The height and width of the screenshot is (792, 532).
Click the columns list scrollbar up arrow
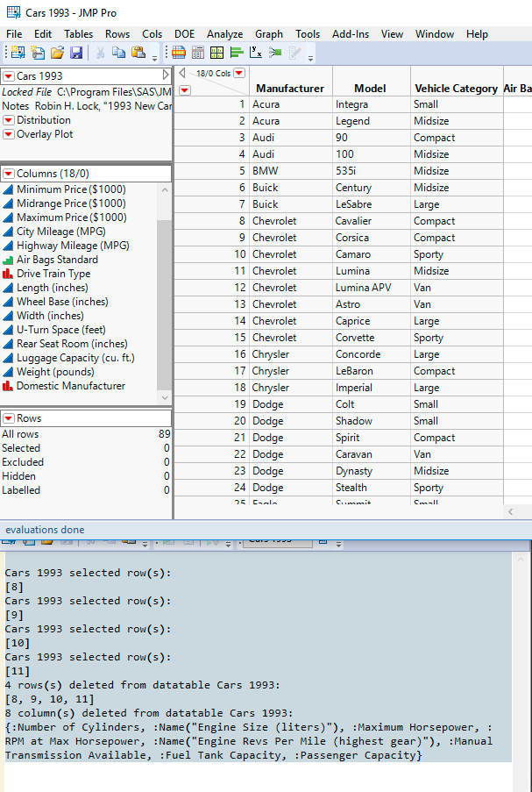coord(165,190)
